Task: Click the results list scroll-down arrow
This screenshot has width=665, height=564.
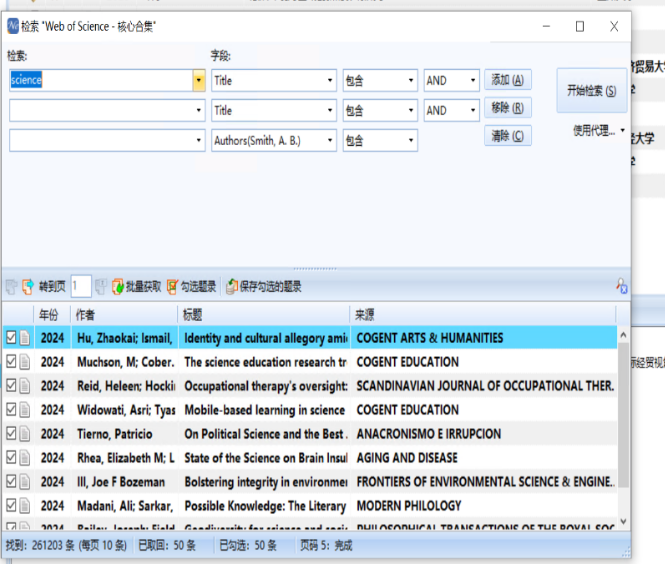Action: [623, 521]
